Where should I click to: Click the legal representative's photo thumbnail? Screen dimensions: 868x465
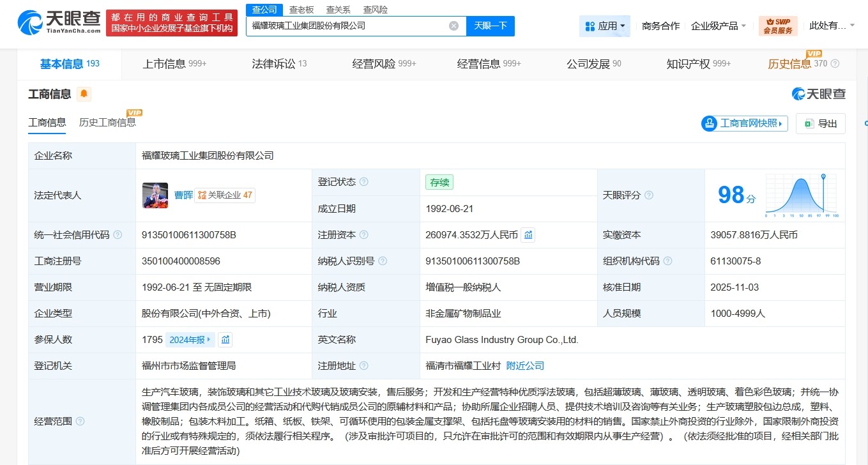click(x=155, y=195)
